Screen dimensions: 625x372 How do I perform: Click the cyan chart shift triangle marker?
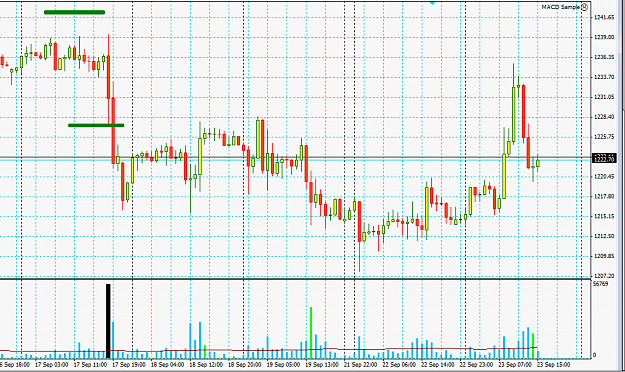coord(432,2)
